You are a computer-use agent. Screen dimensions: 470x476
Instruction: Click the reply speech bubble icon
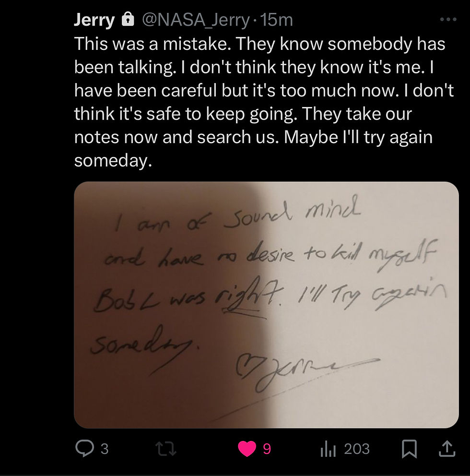point(84,448)
